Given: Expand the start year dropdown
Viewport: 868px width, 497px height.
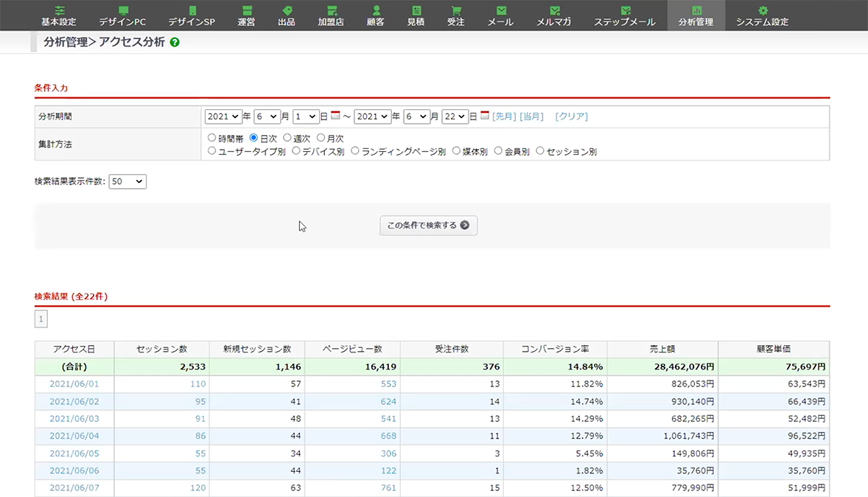Looking at the screenshot, I should pyautogui.click(x=223, y=117).
